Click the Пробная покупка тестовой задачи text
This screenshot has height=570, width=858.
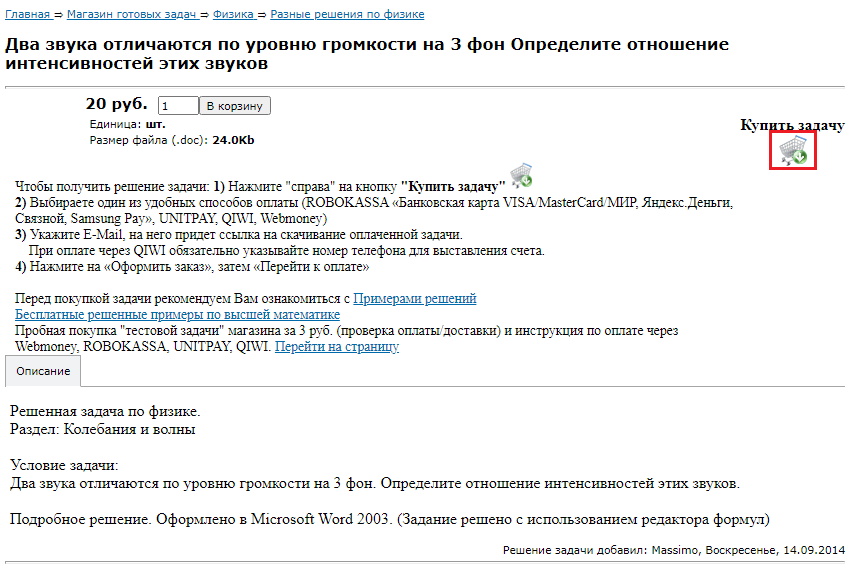pyautogui.click(x=346, y=339)
